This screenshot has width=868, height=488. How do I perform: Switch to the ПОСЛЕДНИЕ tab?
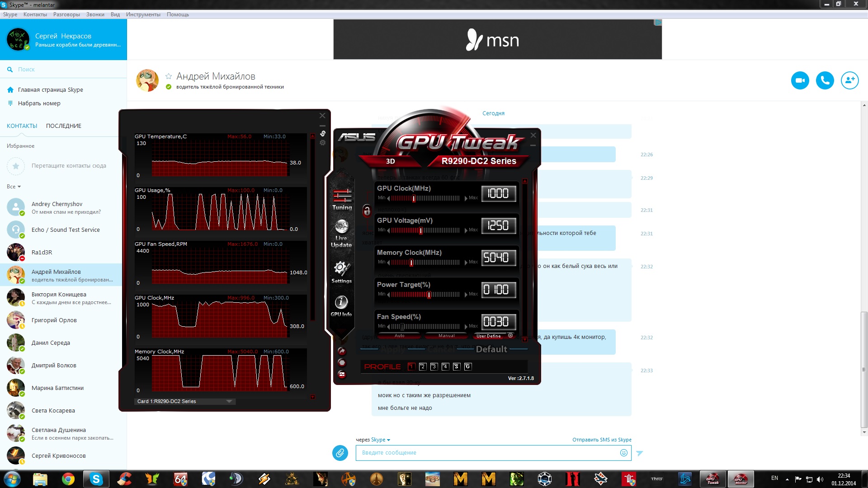pos(63,126)
